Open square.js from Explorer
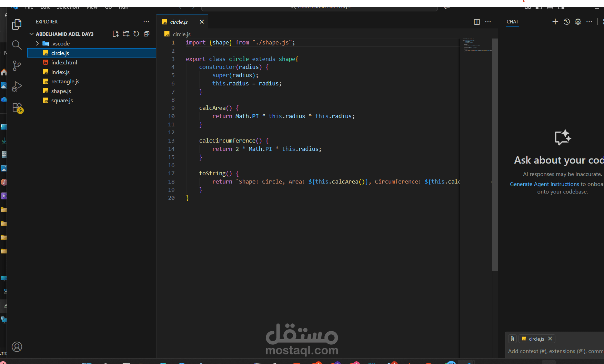 (x=92, y=100)
